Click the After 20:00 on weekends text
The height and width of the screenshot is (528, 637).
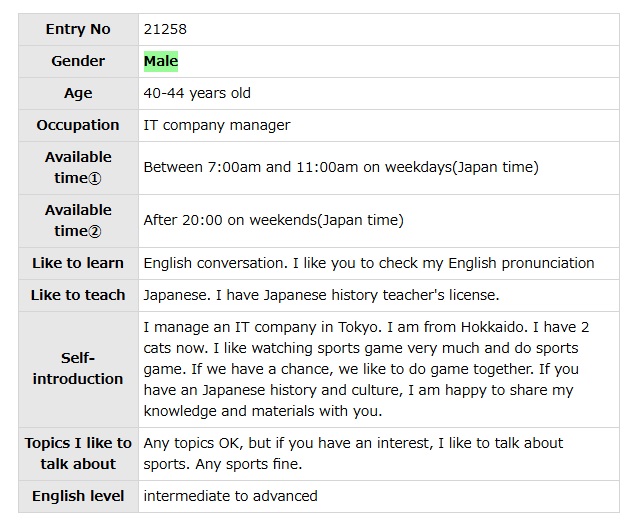(273, 220)
